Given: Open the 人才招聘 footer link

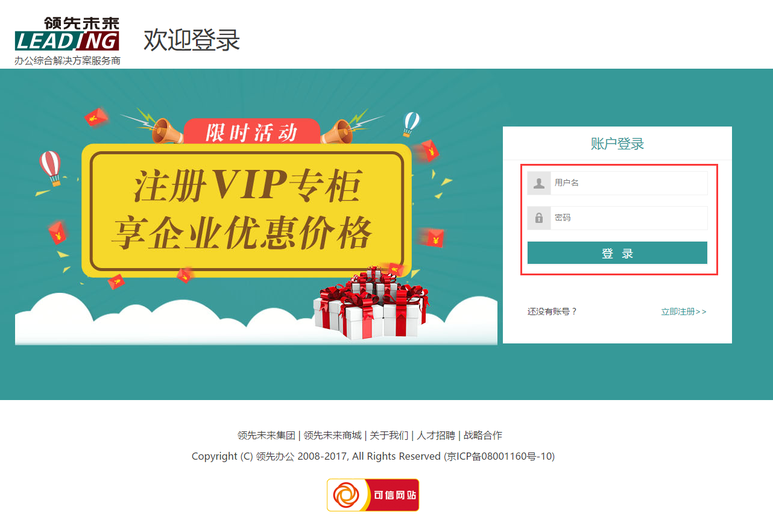Looking at the screenshot, I should 436,435.
